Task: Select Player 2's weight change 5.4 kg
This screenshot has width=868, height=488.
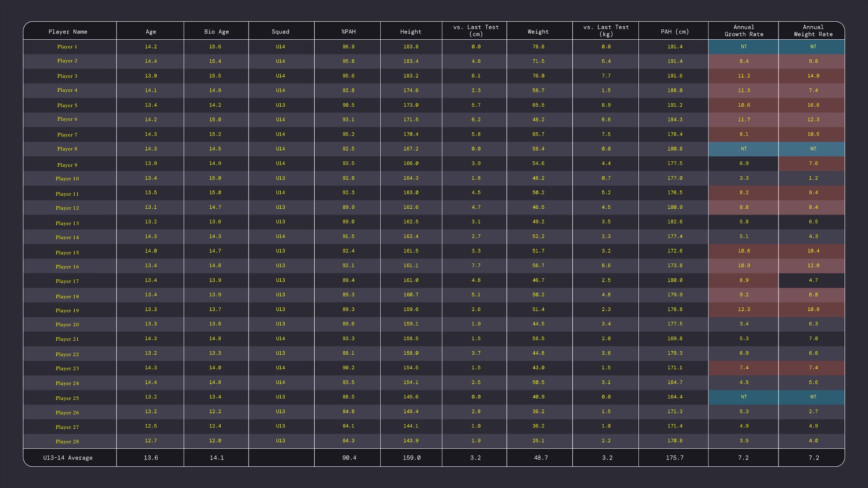Action: tap(606, 61)
